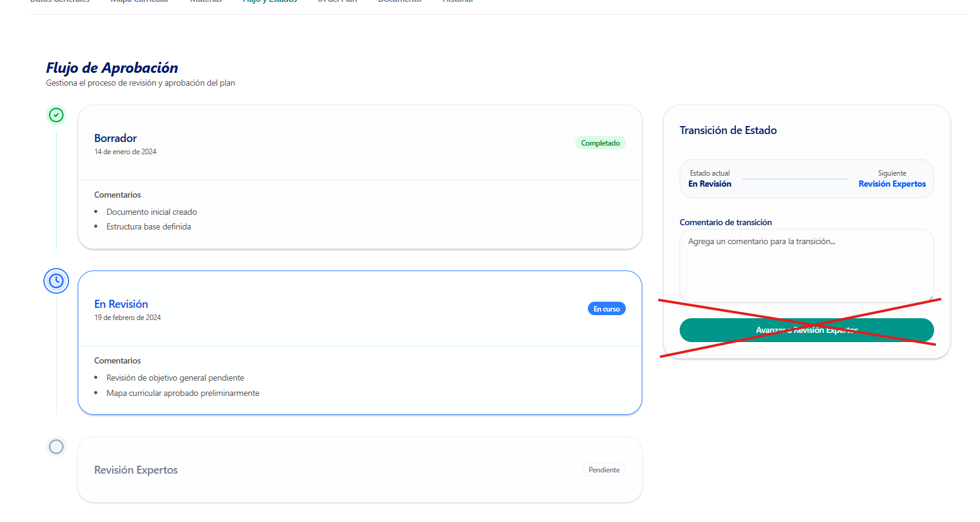Focus the Comentario de transición text area

click(806, 265)
